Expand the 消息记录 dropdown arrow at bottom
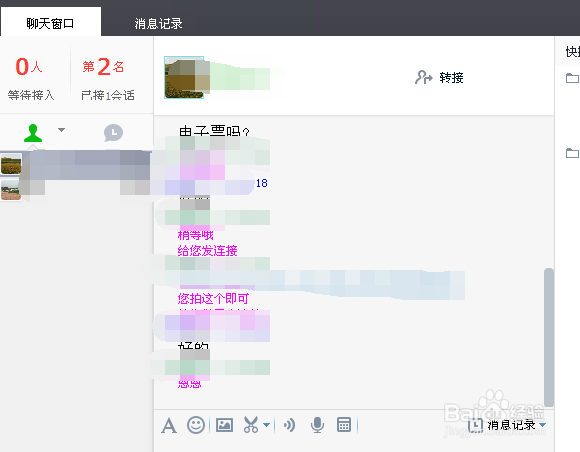580x452 pixels. pos(542,425)
